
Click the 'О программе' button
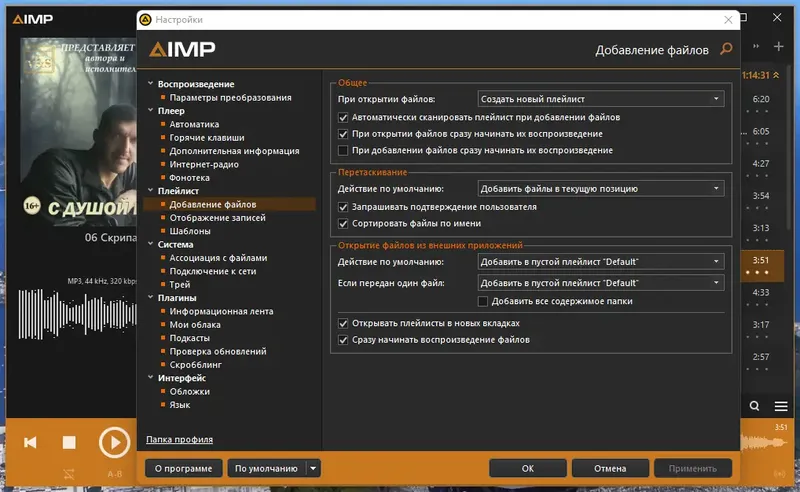(184, 468)
